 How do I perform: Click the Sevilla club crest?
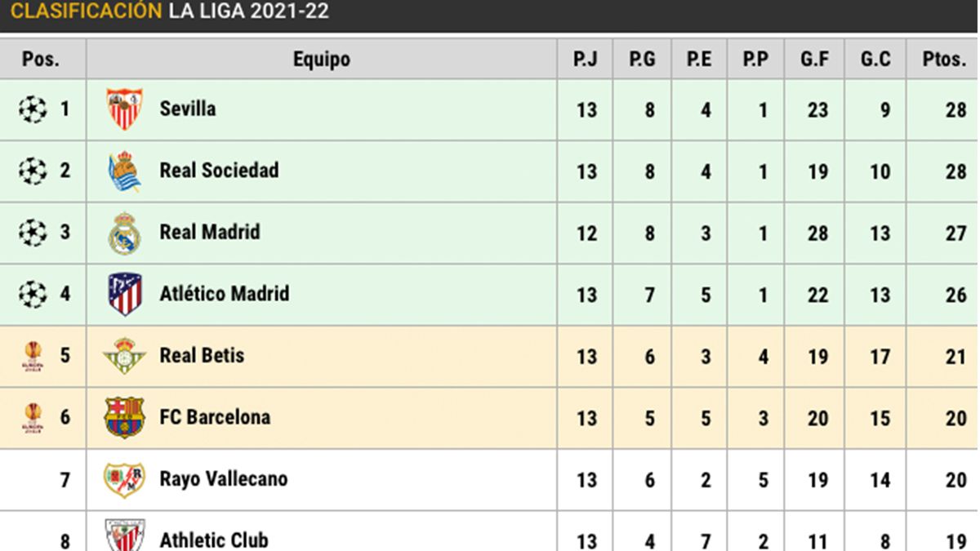coord(124,109)
